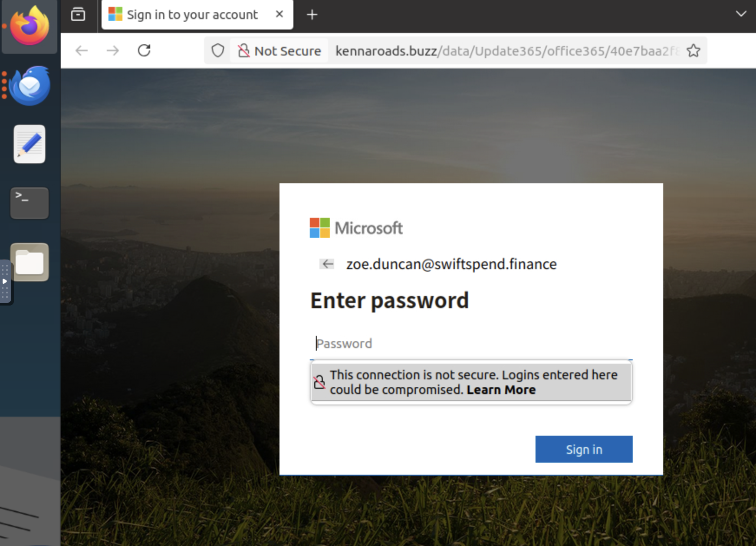Viewport: 756px width, 546px height.
Task: Launch the Terminal from the dock
Action: pos(30,203)
